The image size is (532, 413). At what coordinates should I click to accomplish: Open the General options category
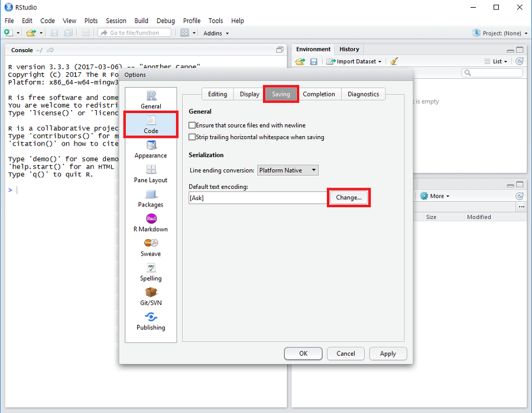pos(151,100)
